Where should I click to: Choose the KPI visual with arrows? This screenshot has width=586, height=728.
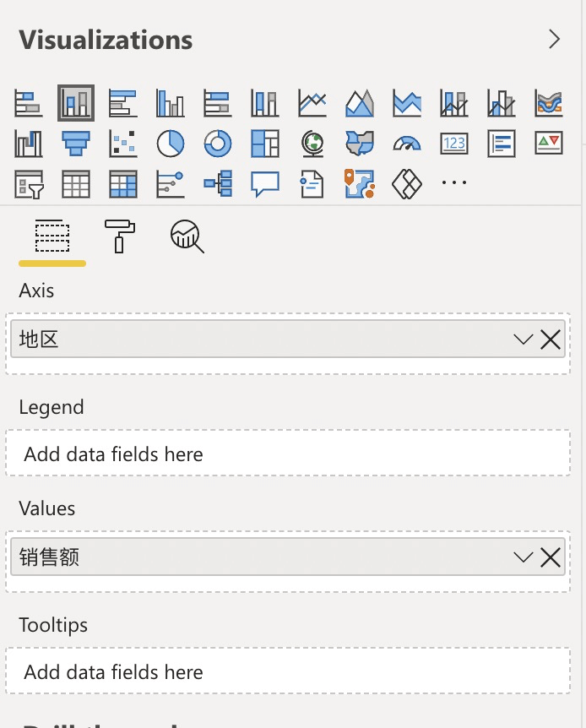point(548,144)
